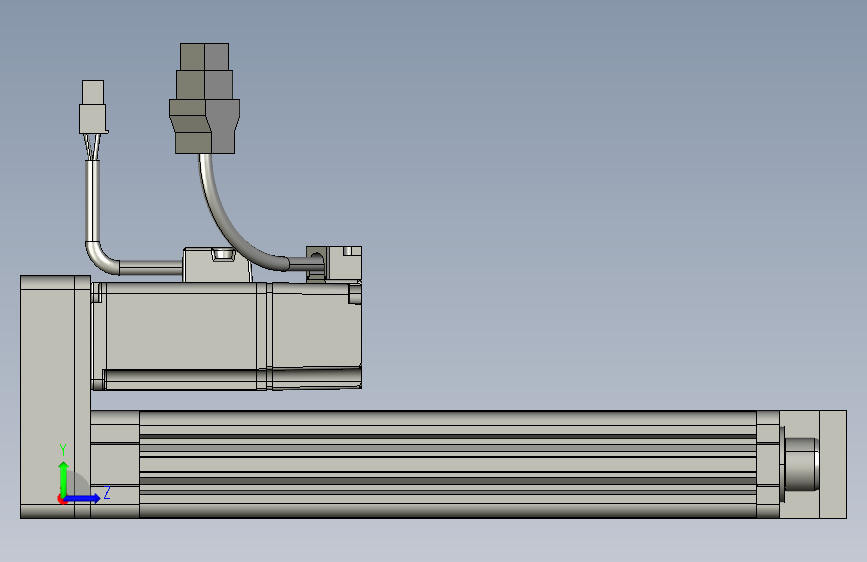The width and height of the screenshot is (867, 562).
Task: Select the small white cable connector plug
Action: (x=93, y=107)
